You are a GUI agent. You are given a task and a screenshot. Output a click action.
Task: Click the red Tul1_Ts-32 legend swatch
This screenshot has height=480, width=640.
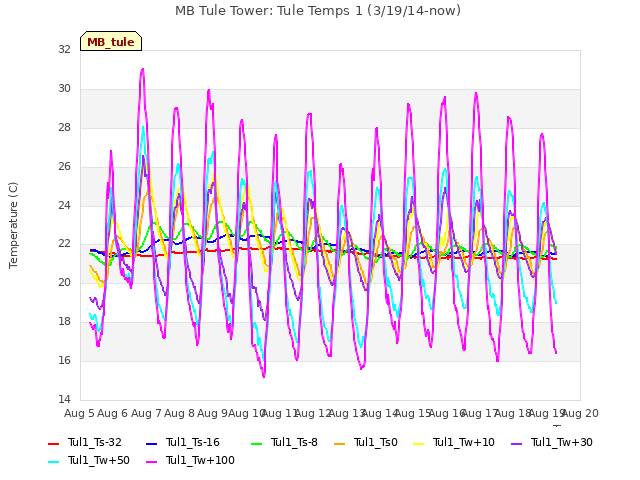(53, 444)
